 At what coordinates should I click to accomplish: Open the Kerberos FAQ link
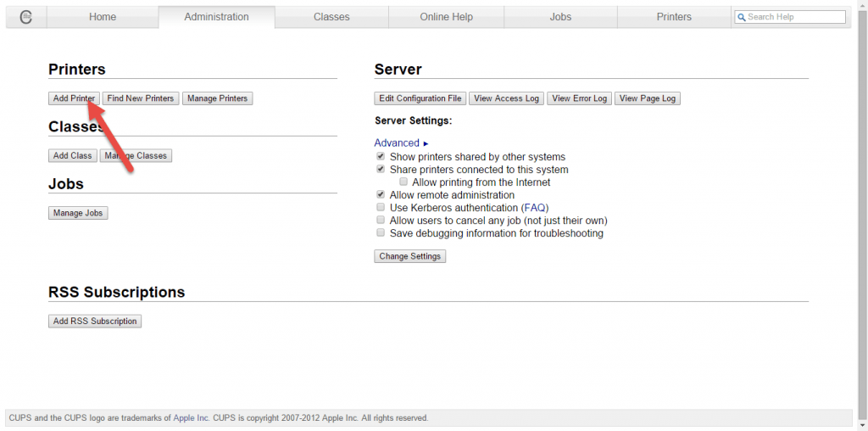coord(534,208)
